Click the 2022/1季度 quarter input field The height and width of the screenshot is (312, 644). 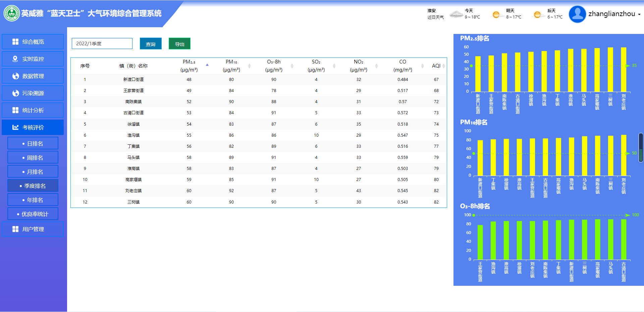[x=102, y=44]
